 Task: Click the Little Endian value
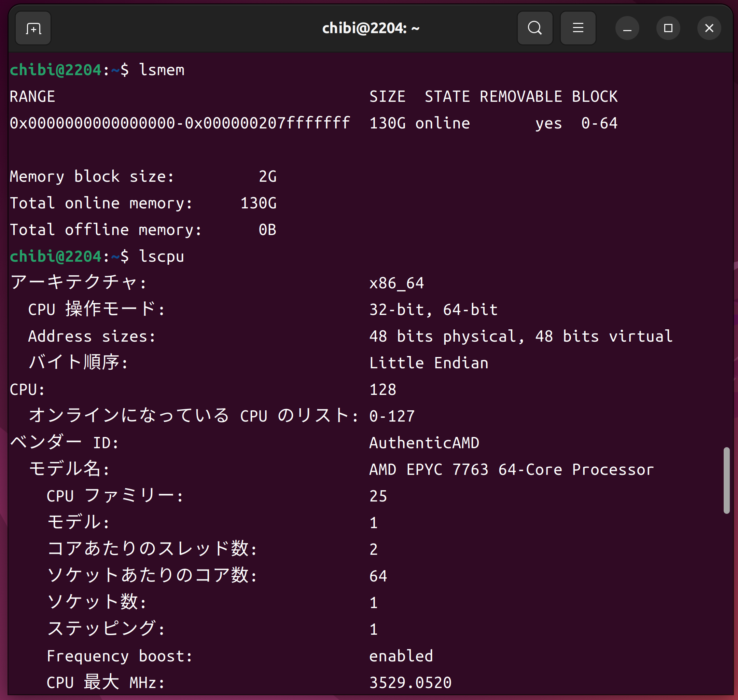coord(429,363)
